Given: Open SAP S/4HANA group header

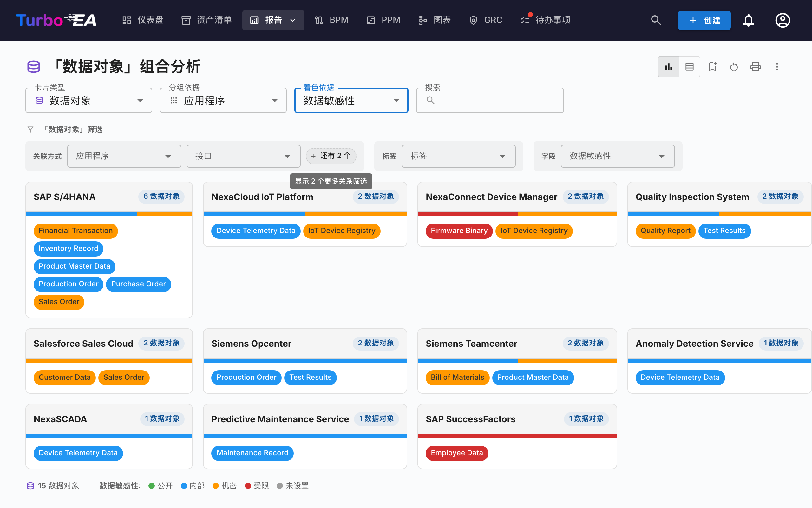Looking at the screenshot, I should point(109,197).
